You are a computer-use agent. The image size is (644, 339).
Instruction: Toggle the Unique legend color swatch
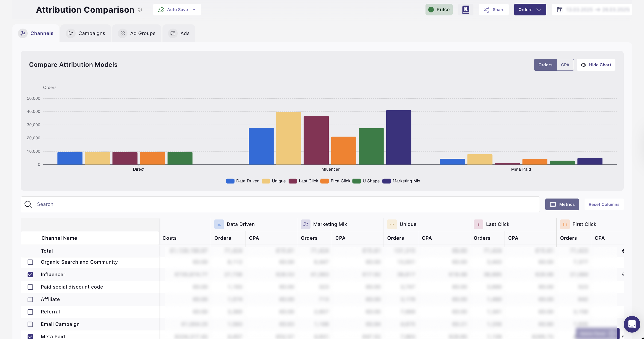pos(266,181)
